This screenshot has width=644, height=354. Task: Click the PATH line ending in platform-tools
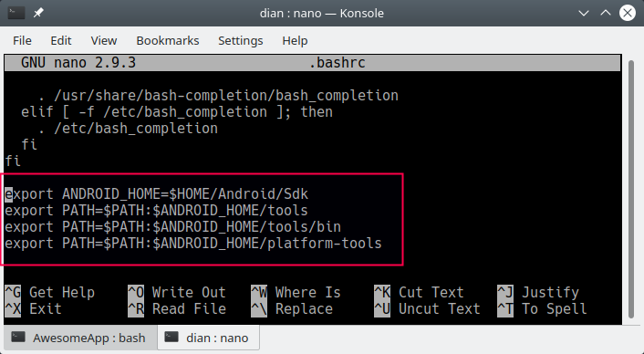tap(193, 243)
